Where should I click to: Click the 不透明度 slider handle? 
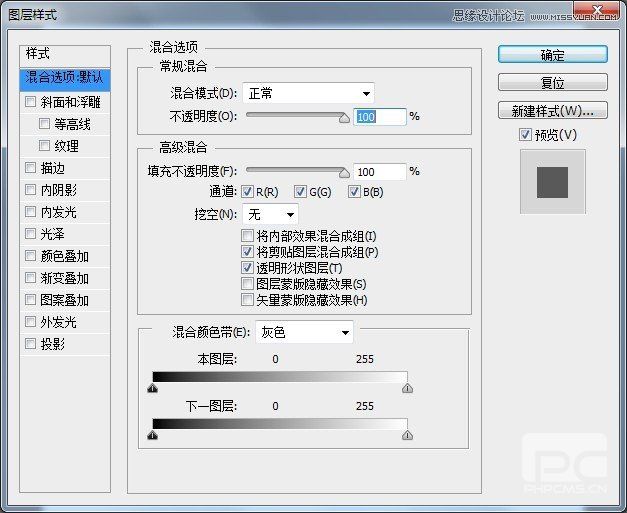(x=344, y=118)
